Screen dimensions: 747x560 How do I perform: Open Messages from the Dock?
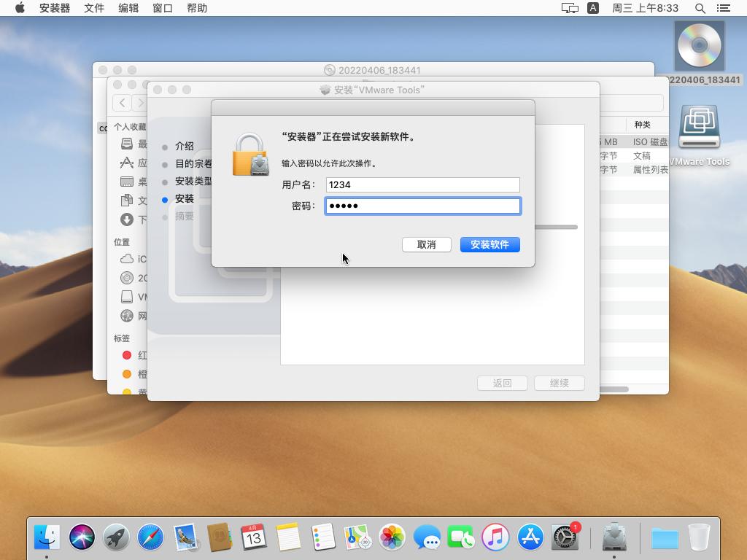pyautogui.click(x=427, y=537)
